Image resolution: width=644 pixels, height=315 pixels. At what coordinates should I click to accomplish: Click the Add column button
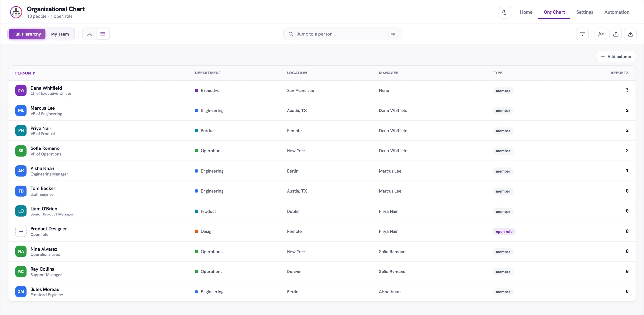point(616,56)
